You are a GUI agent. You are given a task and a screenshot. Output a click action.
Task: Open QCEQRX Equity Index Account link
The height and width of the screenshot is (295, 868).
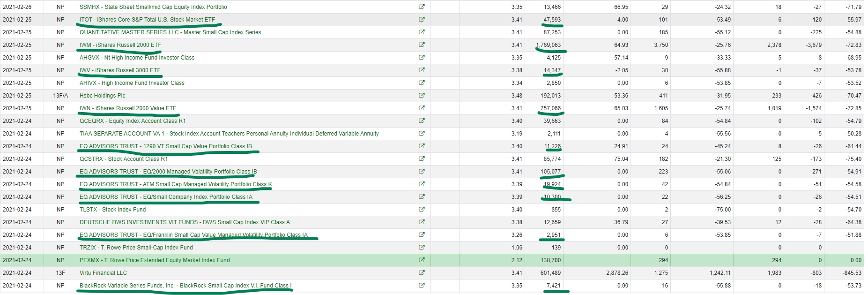[x=133, y=121]
